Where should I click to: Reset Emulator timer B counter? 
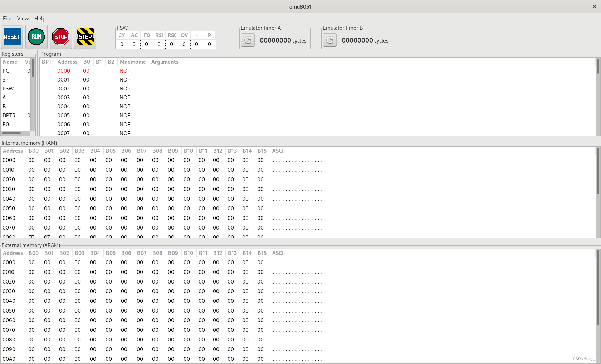pyautogui.click(x=330, y=40)
